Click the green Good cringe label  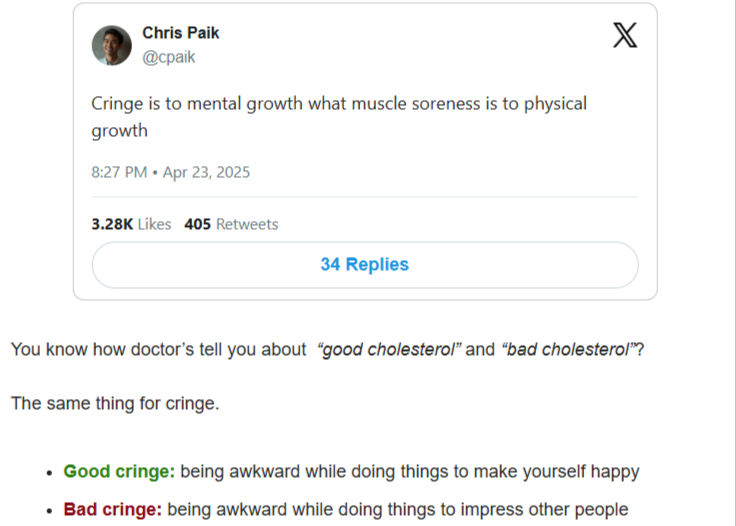click(119, 471)
